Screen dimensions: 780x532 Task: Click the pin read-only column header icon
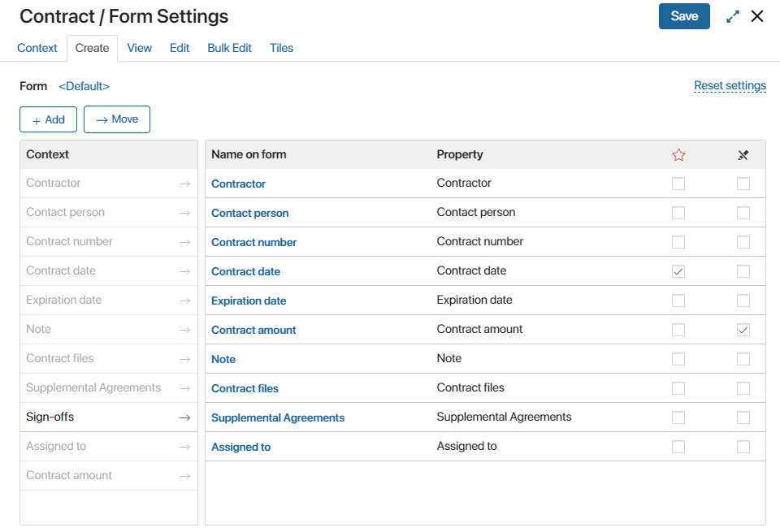click(743, 154)
